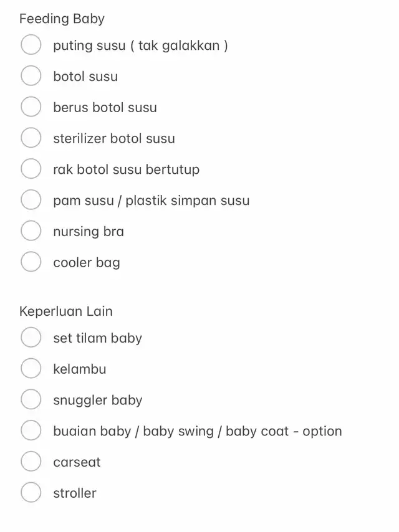
Task: Mark berus botol susu as done
Action: (x=31, y=107)
